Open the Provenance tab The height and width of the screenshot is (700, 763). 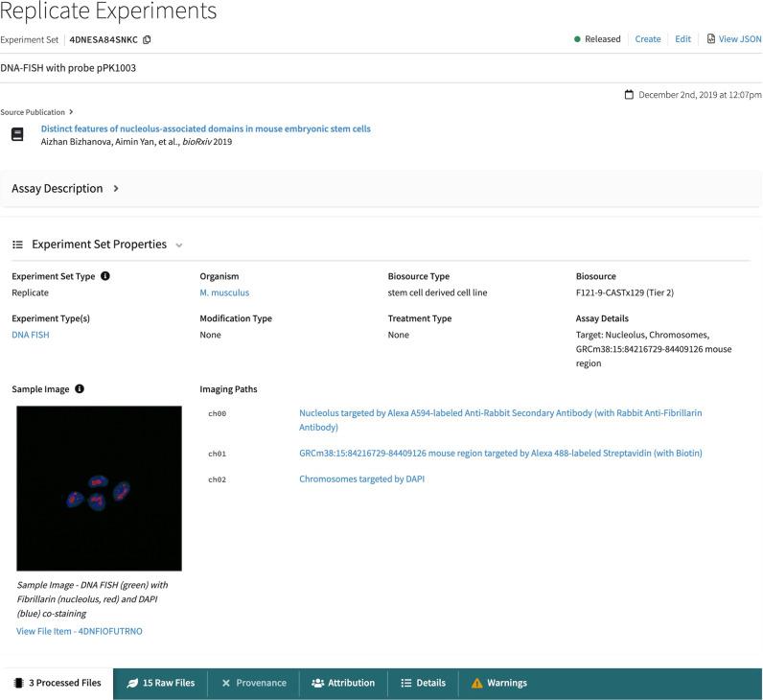coord(253,683)
